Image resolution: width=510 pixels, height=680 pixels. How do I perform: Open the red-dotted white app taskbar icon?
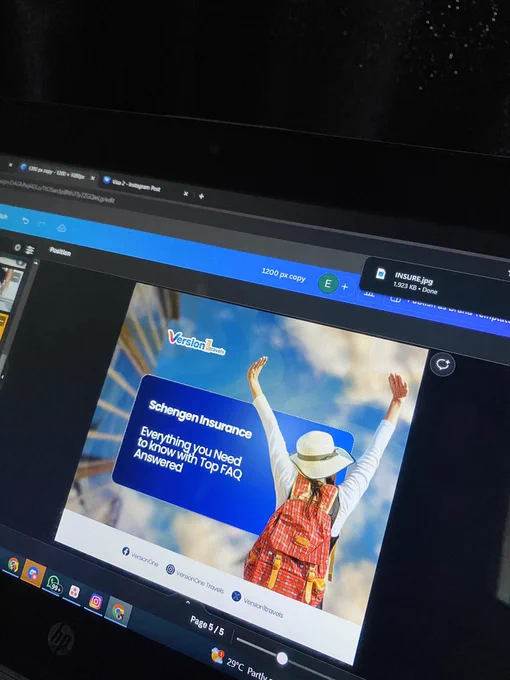click(x=74, y=591)
